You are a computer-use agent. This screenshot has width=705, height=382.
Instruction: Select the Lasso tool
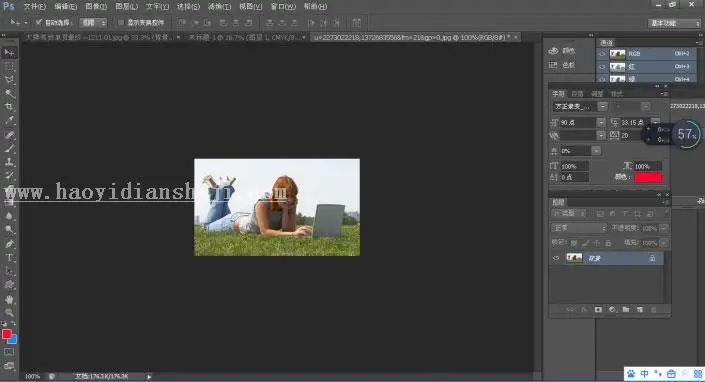click(9, 80)
